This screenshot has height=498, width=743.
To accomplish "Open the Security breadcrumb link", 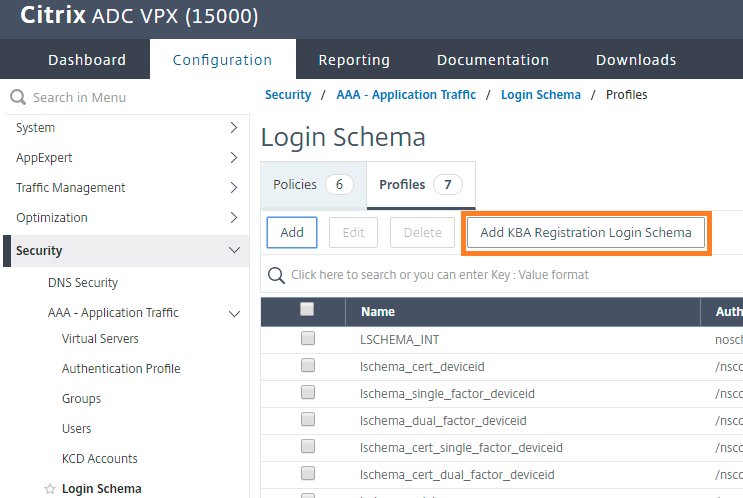I will click(x=288, y=95).
